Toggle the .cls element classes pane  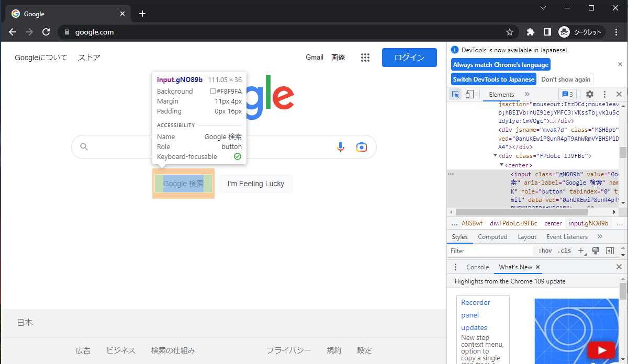pos(564,251)
